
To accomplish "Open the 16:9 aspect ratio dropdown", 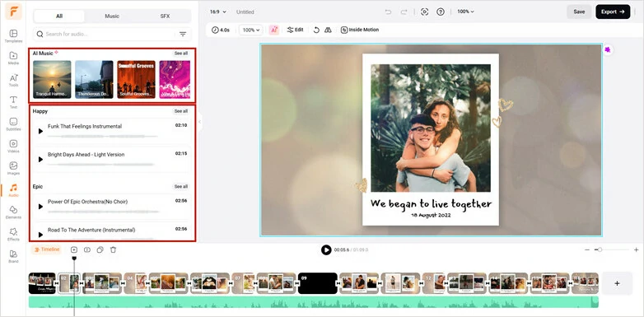I will click(218, 12).
